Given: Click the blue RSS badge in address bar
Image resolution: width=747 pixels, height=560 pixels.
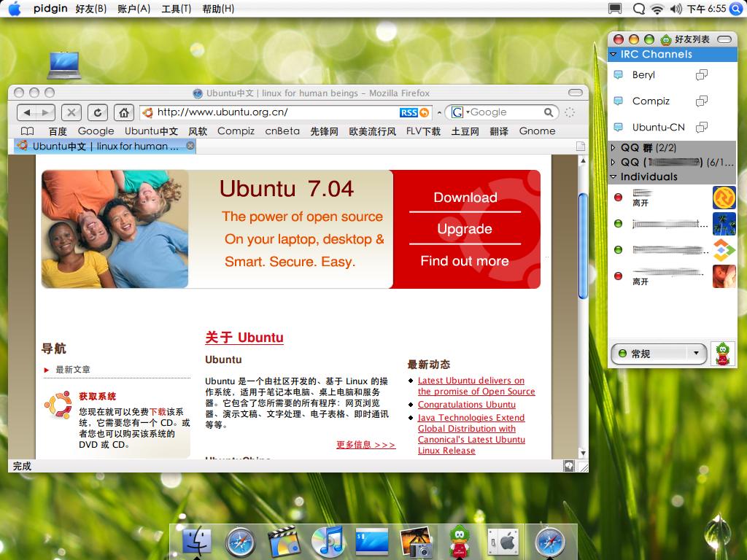Looking at the screenshot, I should 409,112.
